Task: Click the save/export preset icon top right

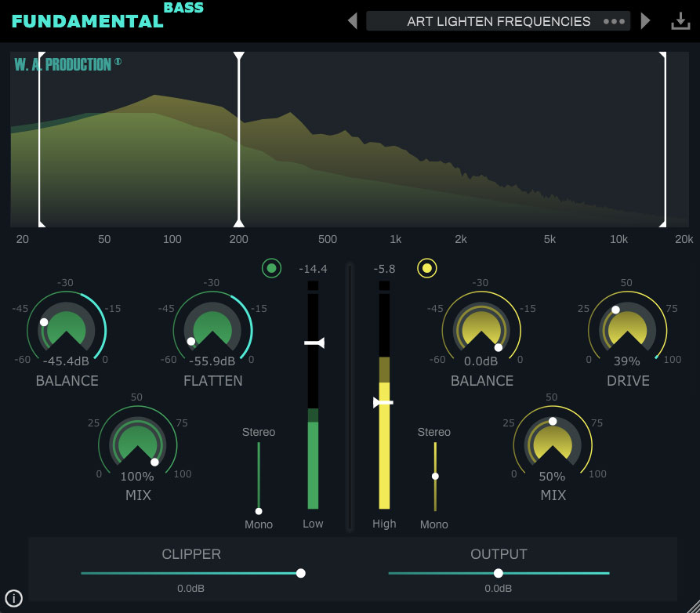Action: click(680, 20)
